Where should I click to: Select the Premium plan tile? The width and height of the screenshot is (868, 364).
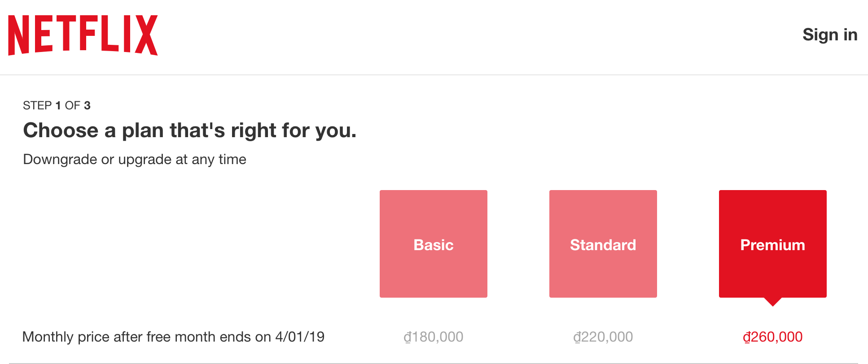772,244
